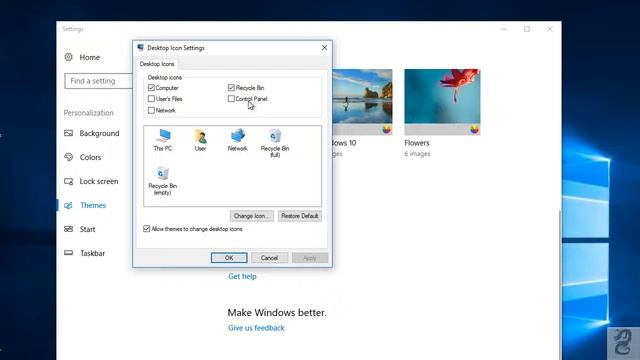Open the Get help link

pos(242,276)
